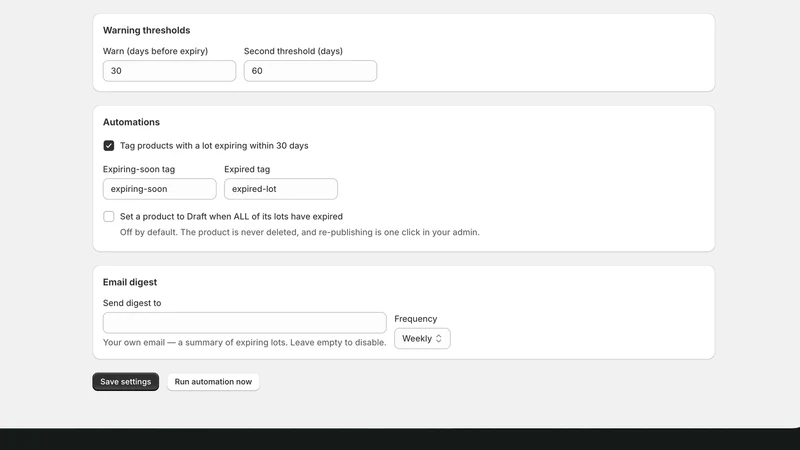The width and height of the screenshot is (800, 450).
Task: Click 'Your own email' helper text
Action: pyautogui.click(x=244, y=342)
